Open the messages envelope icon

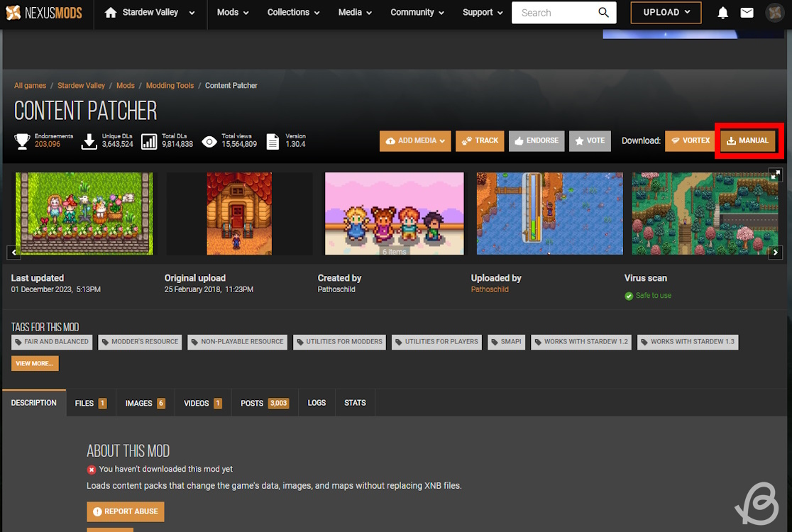click(x=747, y=13)
